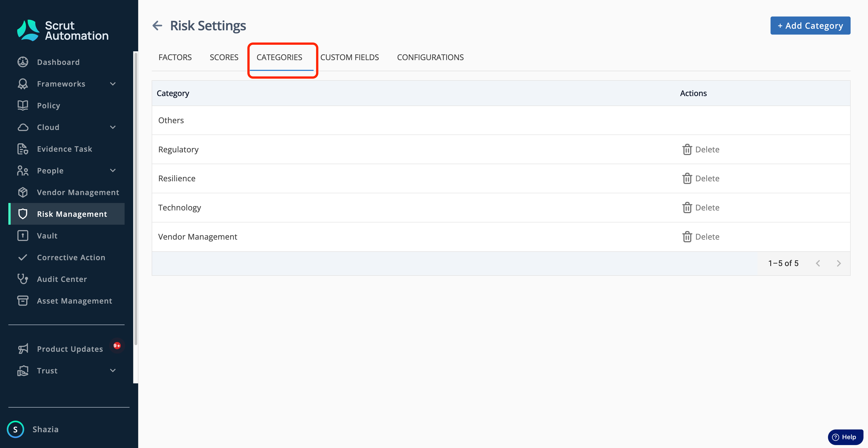Screen dimensions: 868x448
Task: Switch to the FACTORS tab
Action: pos(175,57)
